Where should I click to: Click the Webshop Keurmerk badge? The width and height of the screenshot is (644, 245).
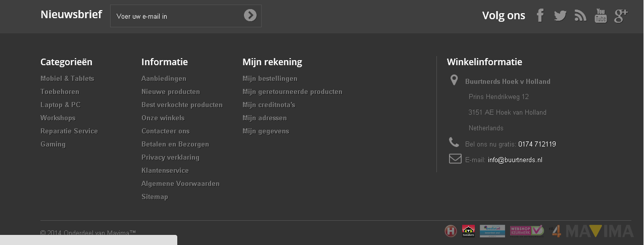point(526,231)
